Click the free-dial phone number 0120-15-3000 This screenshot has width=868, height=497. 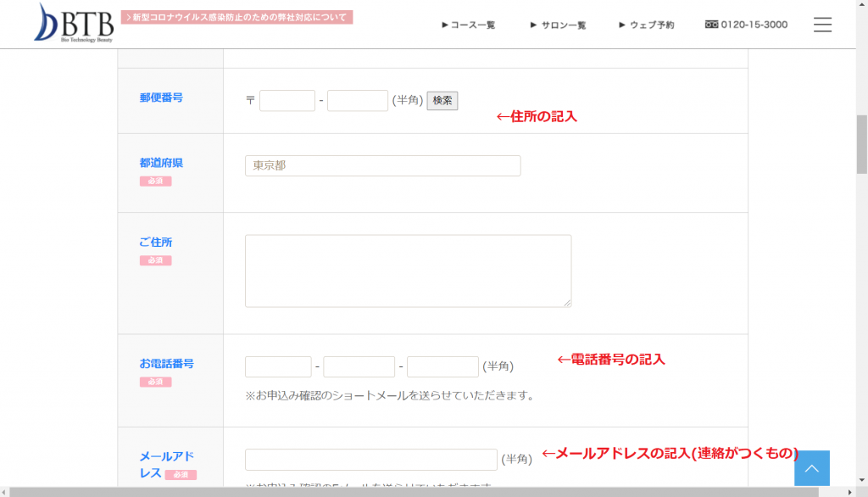pos(746,25)
